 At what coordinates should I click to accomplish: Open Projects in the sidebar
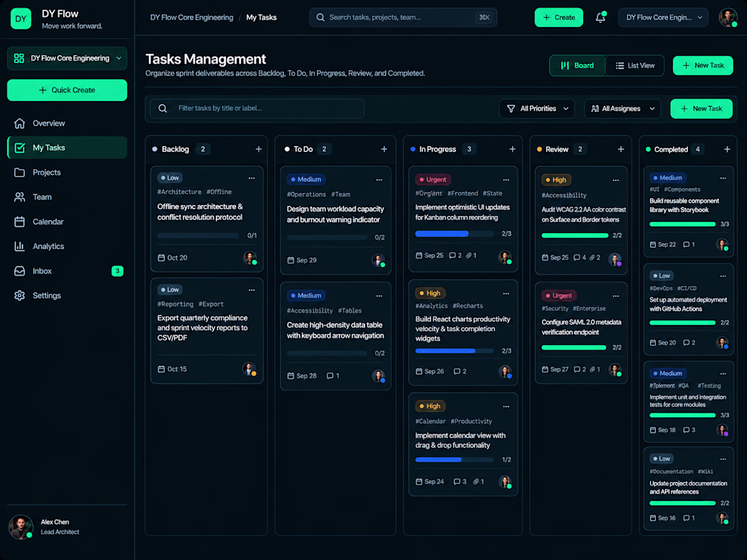point(67,172)
